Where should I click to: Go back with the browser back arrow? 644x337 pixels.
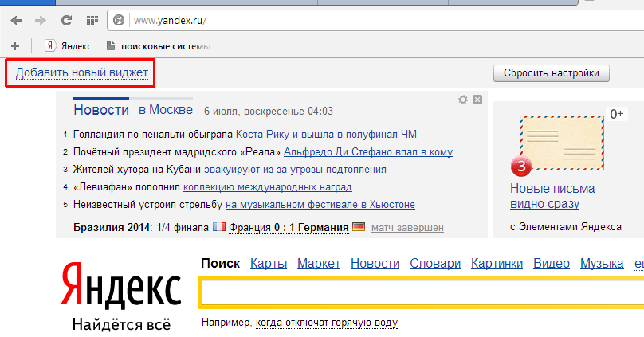click(x=16, y=20)
